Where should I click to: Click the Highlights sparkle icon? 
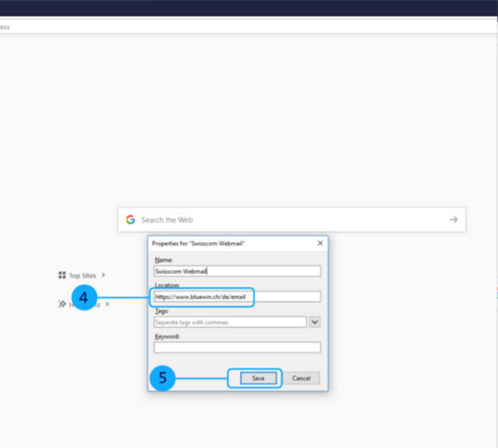(62, 304)
